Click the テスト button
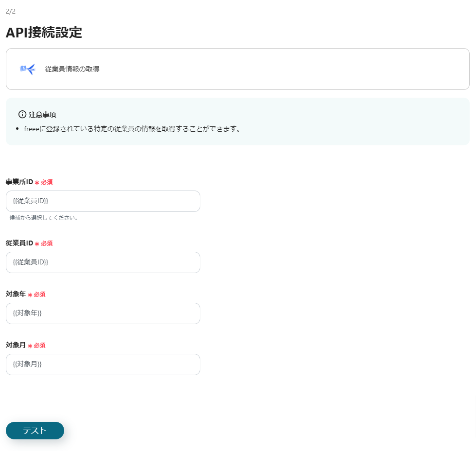The image size is (476, 451). pos(35,431)
